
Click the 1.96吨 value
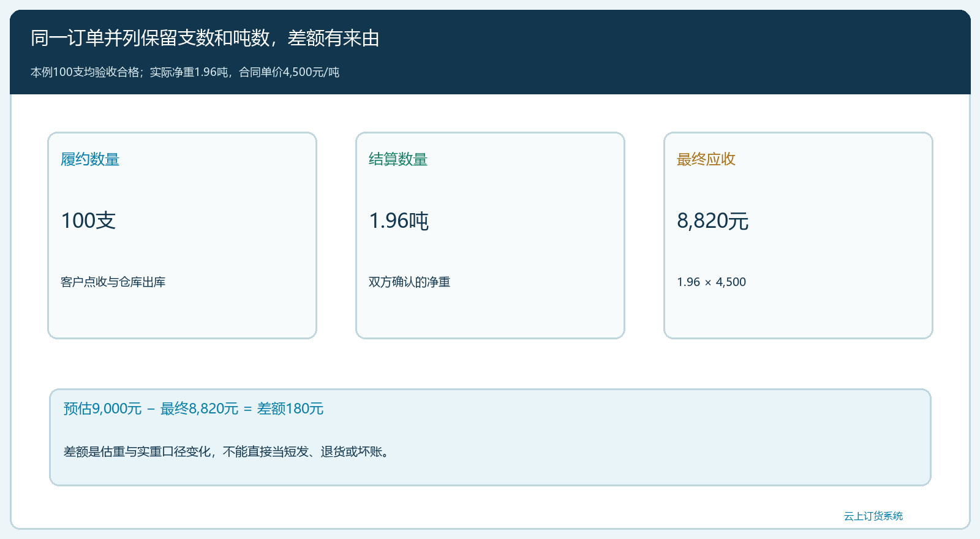tap(399, 221)
